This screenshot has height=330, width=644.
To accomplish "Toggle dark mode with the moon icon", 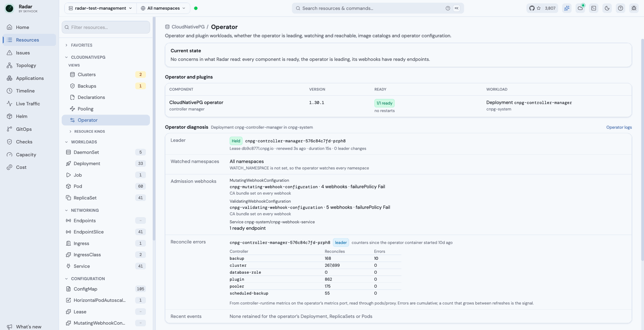I will 607,8.
